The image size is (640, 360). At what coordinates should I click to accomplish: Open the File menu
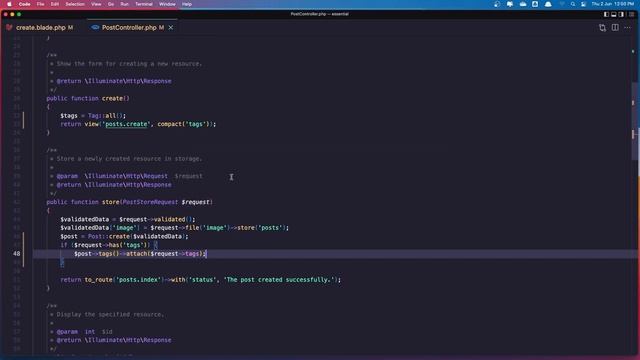click(40, 4)
